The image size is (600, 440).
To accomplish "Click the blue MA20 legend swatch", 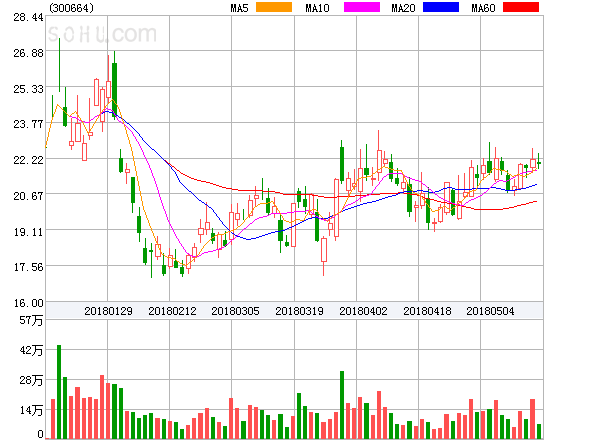I will click(441, 7).
